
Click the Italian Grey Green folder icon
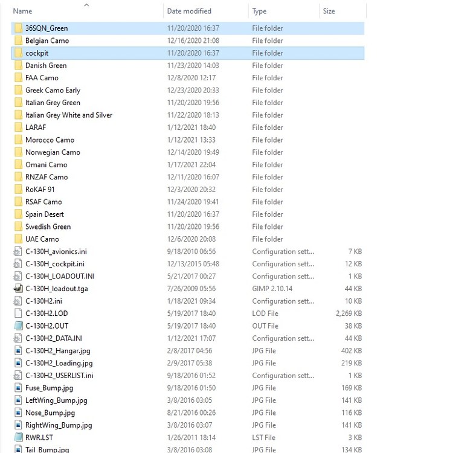[x=18, y=103]
